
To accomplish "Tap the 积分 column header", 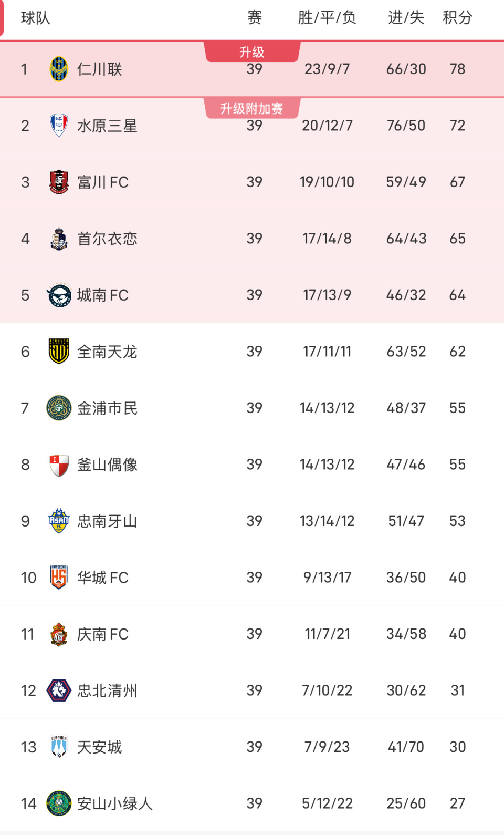I will pyautogui.click(x=457, y=18).
